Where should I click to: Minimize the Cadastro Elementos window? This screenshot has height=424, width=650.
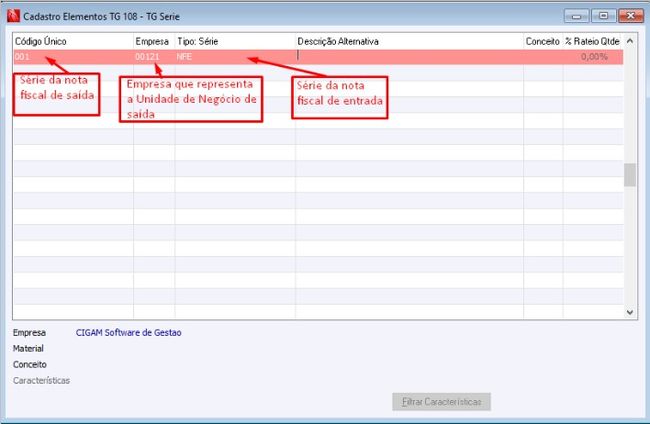576,16
